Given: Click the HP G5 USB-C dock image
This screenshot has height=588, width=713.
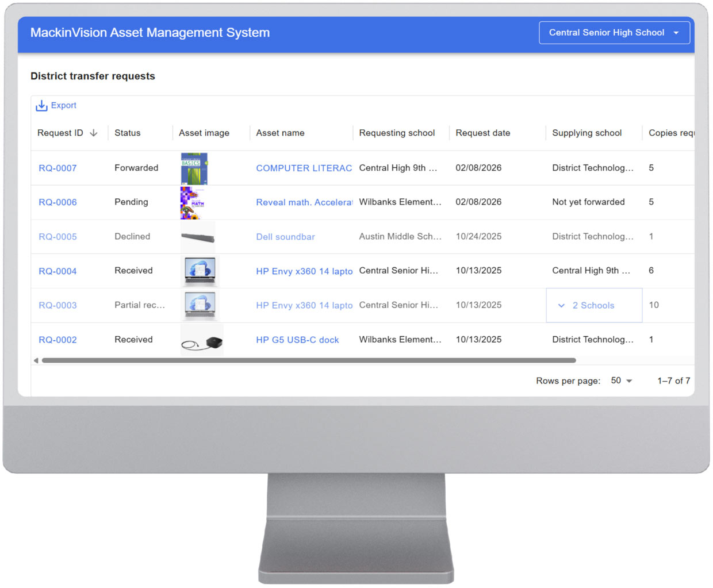Looking at the screenshot, I should tap(202, 340).
